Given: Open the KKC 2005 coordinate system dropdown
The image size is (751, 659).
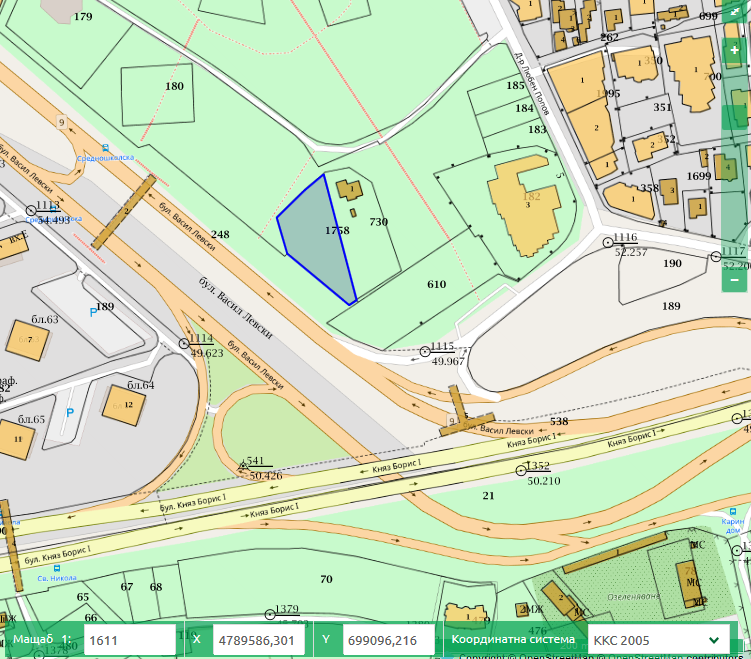Looking at the screenshot, I should (x=657, y=640).
